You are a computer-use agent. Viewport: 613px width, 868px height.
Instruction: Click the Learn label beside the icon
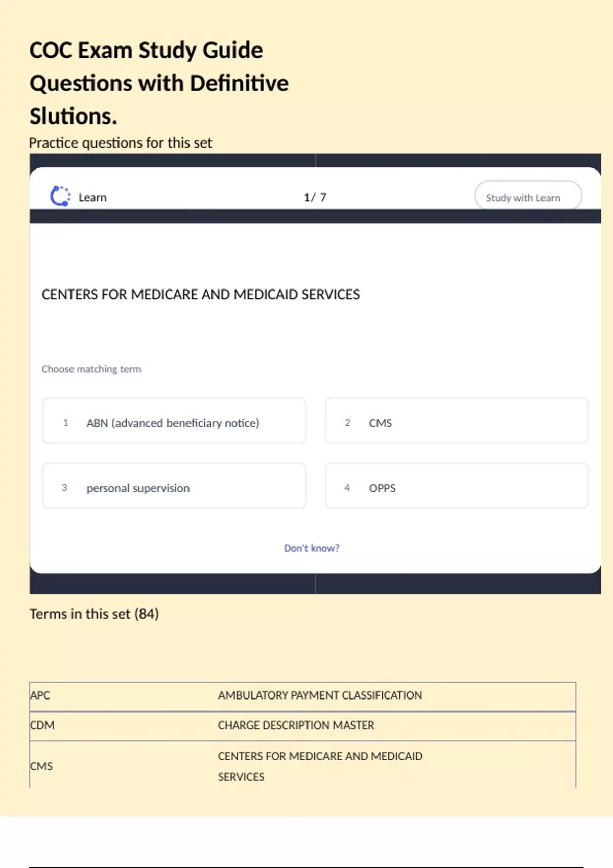[92, 198]
